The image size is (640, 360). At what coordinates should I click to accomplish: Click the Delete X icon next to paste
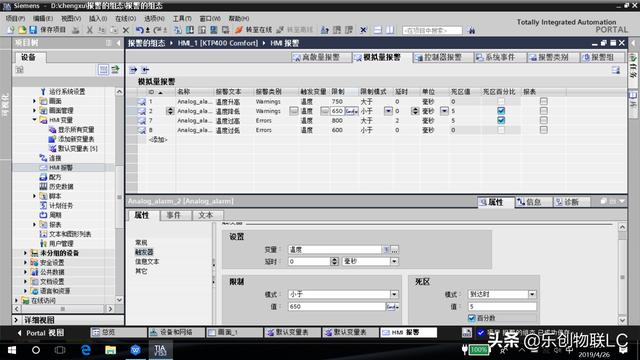click(x=126, y=30)
